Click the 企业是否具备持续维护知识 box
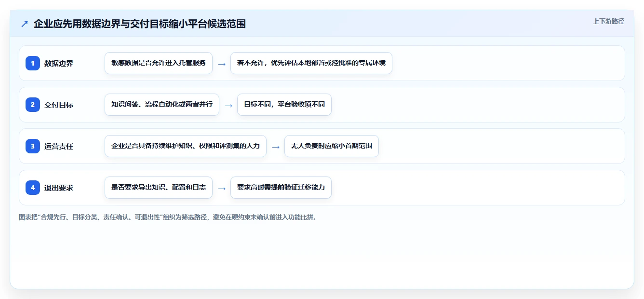644x299 pixels. pyautogui.click(x=186, y=146)
